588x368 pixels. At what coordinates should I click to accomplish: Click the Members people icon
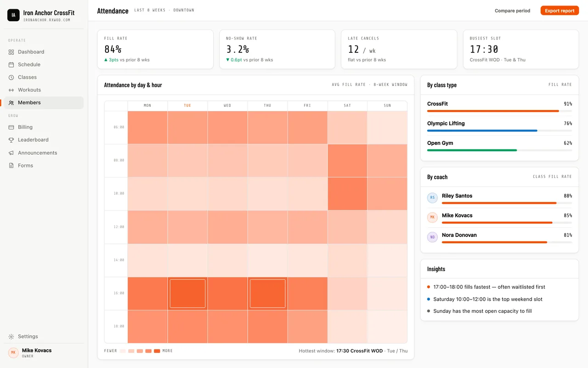coord(11,103)
